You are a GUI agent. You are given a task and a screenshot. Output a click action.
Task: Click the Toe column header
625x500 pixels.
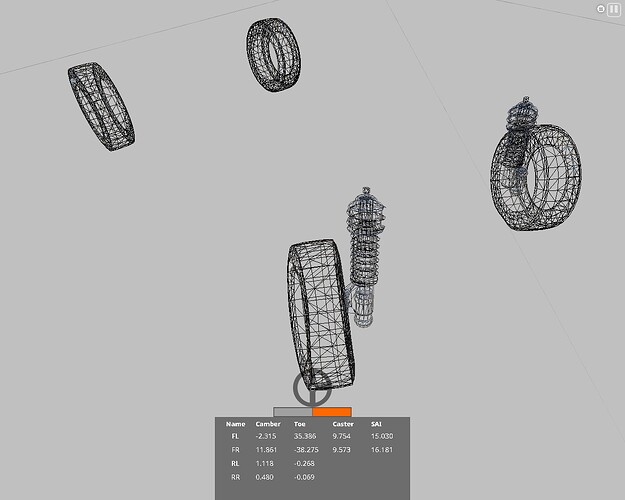click(300, 424)
